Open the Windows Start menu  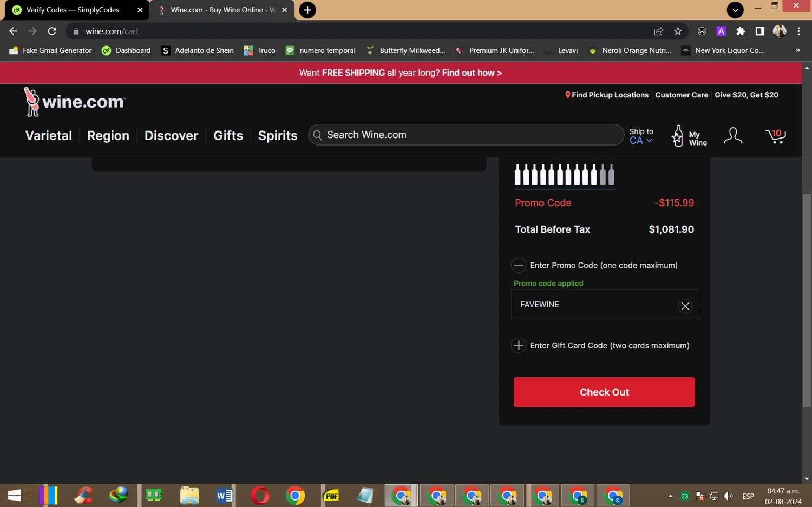[15, 495]
